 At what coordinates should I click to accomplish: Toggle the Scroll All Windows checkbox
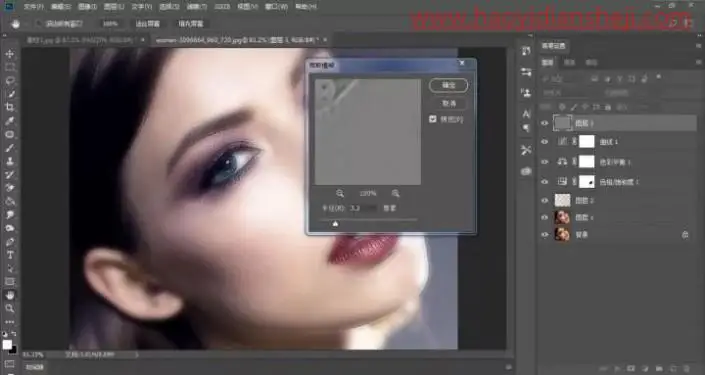40,23
